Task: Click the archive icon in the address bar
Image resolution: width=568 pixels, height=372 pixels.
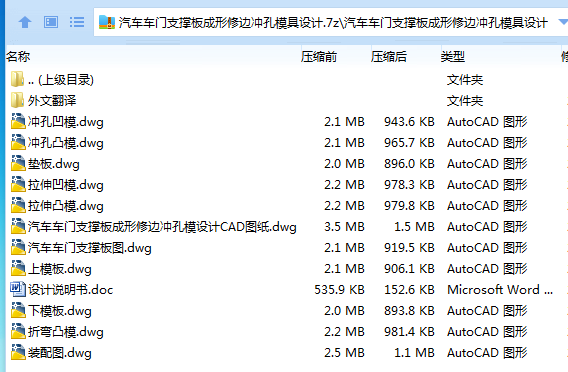Action: point(107,22)
